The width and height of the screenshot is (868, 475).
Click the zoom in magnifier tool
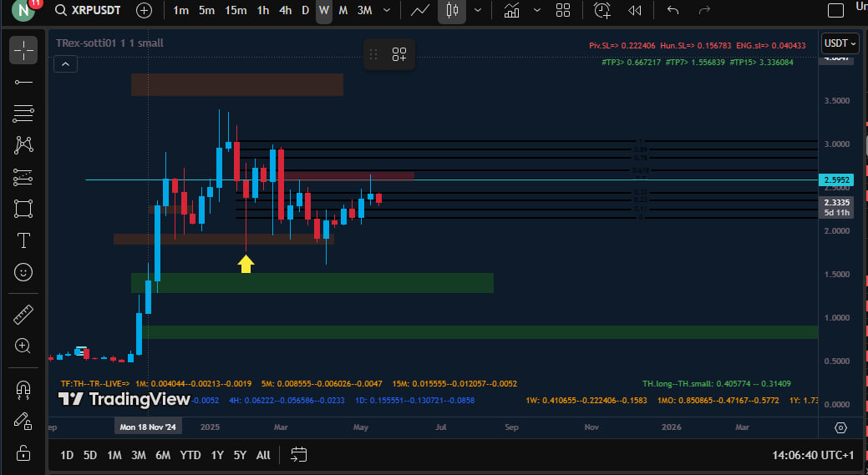pos(23,346)
